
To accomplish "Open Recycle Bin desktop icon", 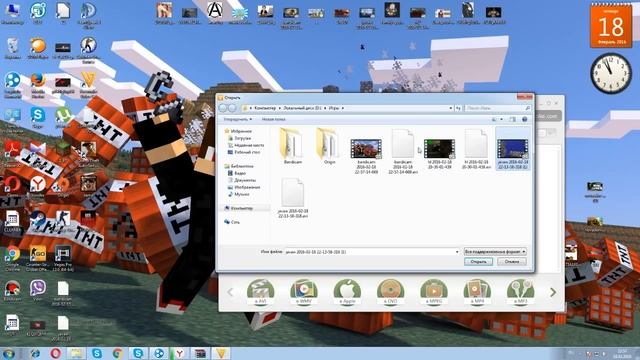I will 12,48.
